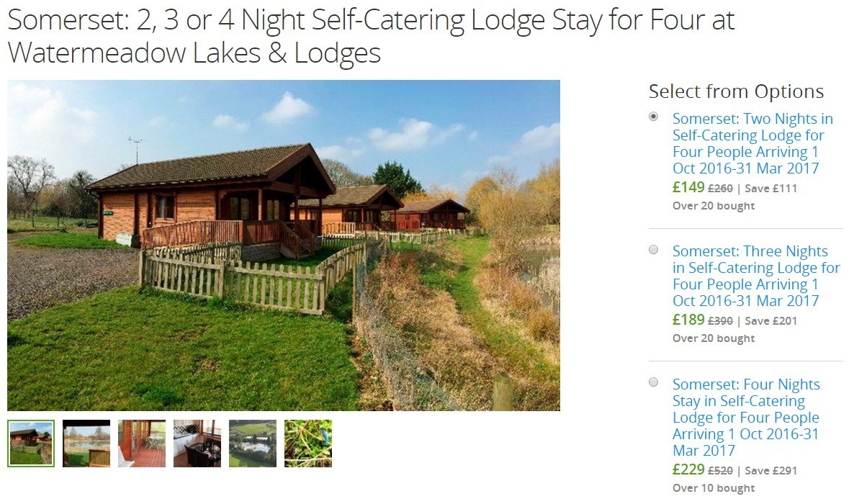Screen dimensions: 854x504
Task: Show the wooden deck patio thumbnail
Action: [x=142, y=444]
